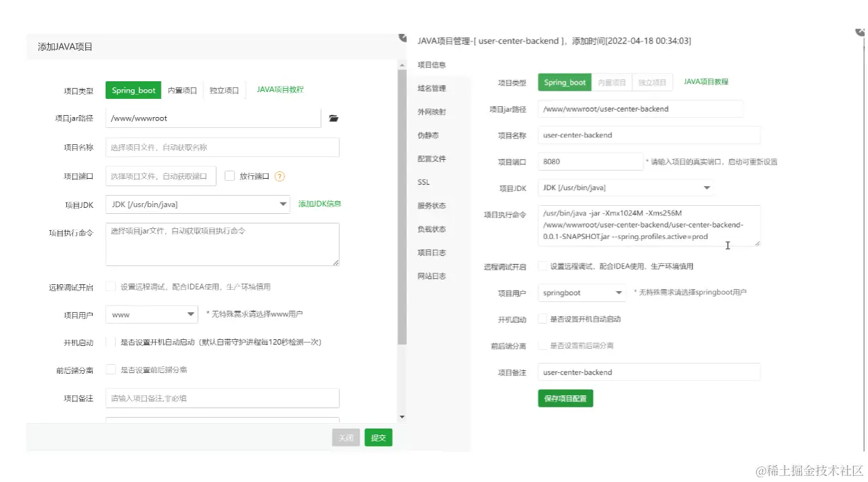Click execute command textarea with java -jar

[649, 225]
